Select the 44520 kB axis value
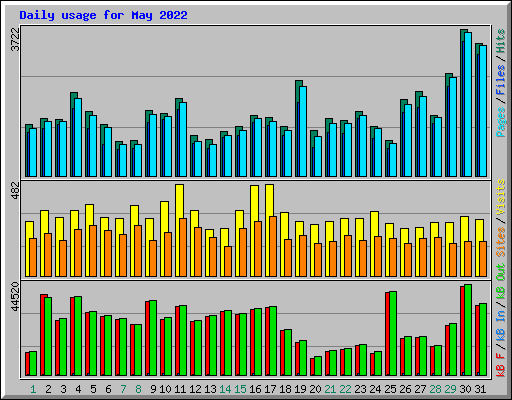 (x=15, y=296)
